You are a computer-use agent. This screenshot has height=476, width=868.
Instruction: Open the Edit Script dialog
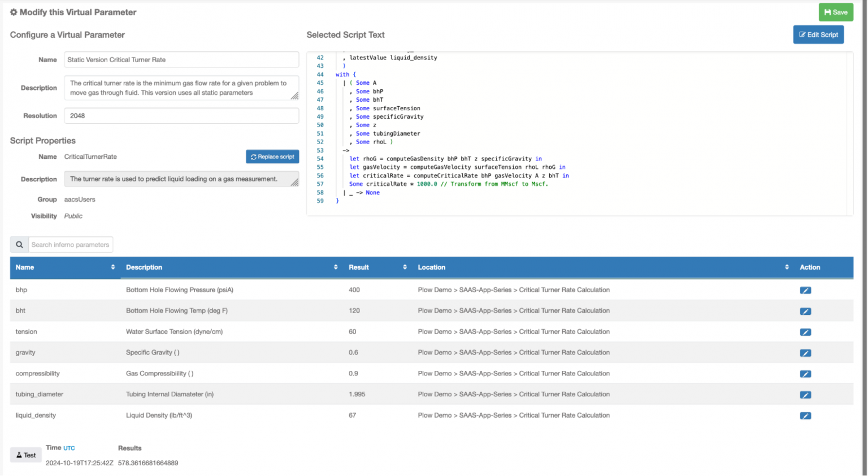(x=818, y=34)
